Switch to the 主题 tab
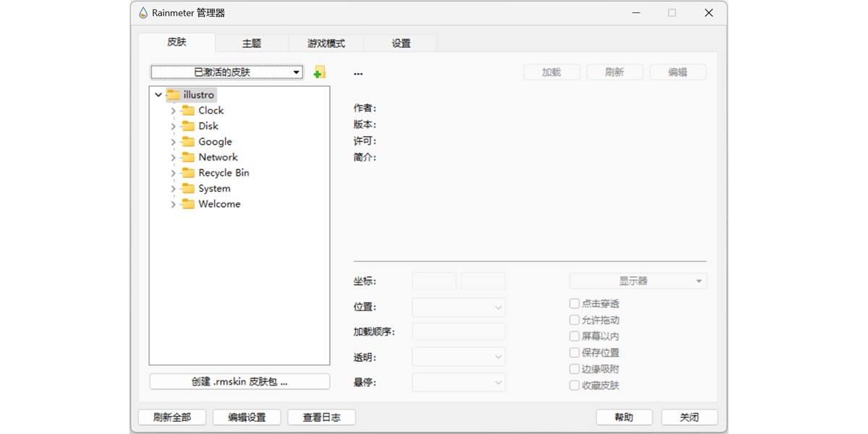 pyautogui.click(x=251, y=43)
